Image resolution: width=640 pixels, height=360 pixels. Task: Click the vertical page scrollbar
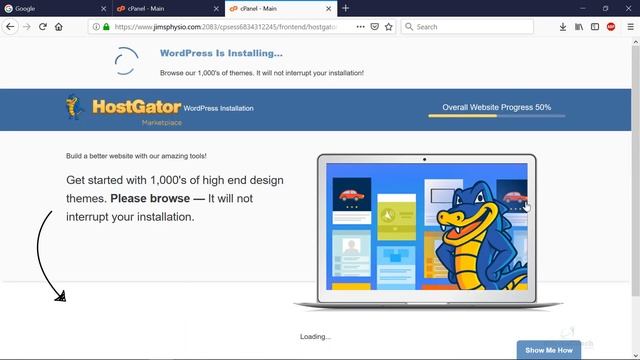coord(636,171)
